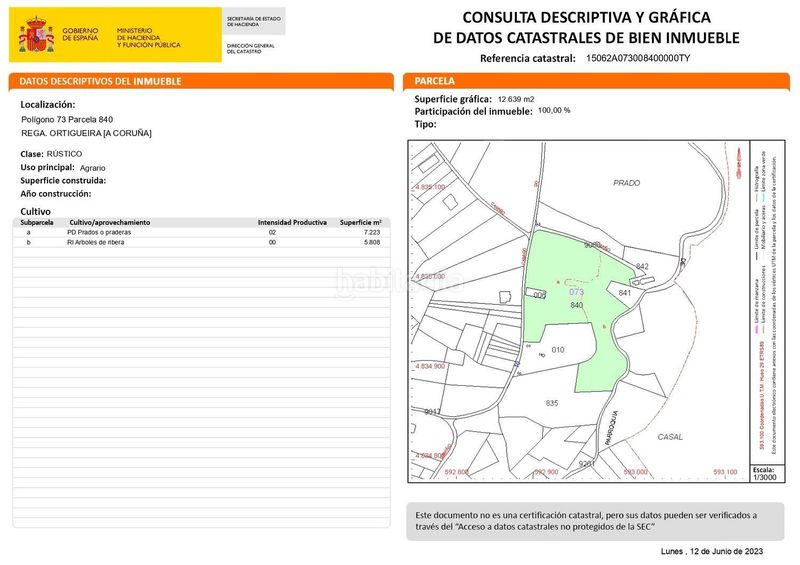Screen dimensions: 800x565
Task: Click the Spanish coat of arms emblem
Action: pos(36,35)
